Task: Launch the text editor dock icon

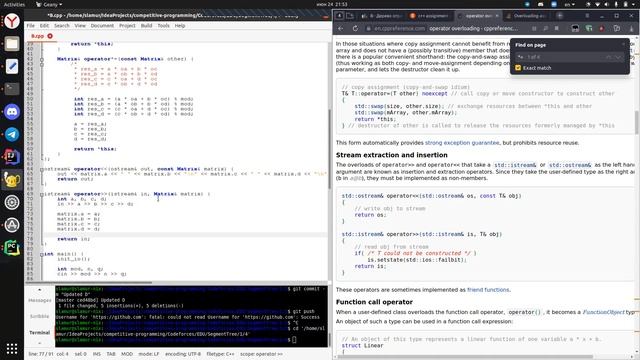Action: (12, 66)
